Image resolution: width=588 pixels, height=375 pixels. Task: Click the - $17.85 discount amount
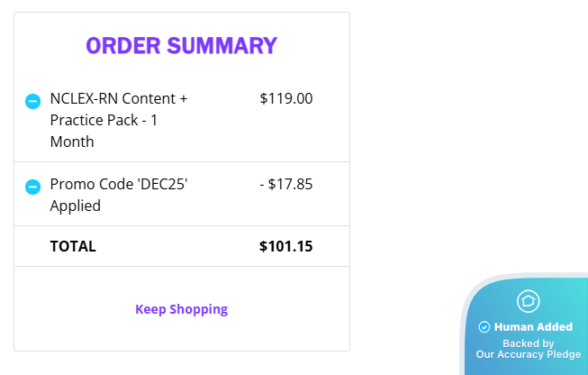pos(285,184)
